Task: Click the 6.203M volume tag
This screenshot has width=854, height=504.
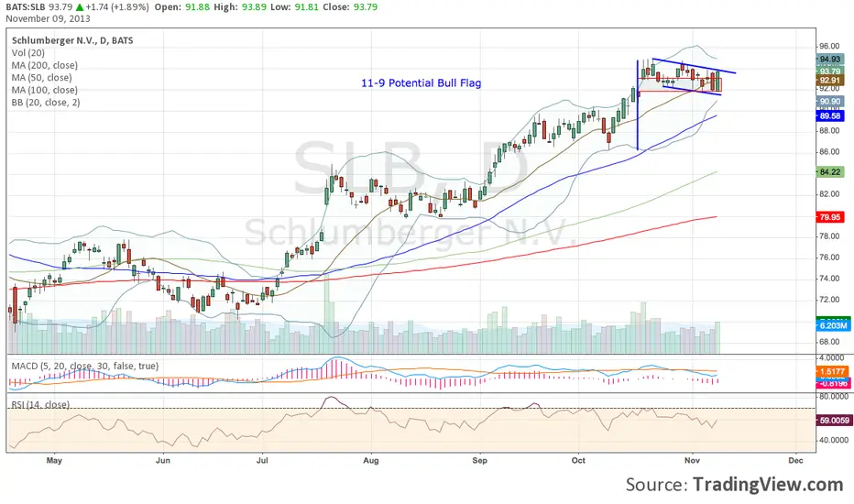Action: click(833, 325)
